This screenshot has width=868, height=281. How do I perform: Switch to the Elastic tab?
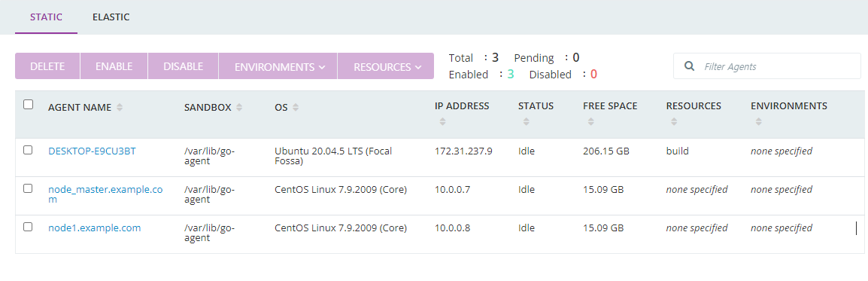[x=111, y=17]
